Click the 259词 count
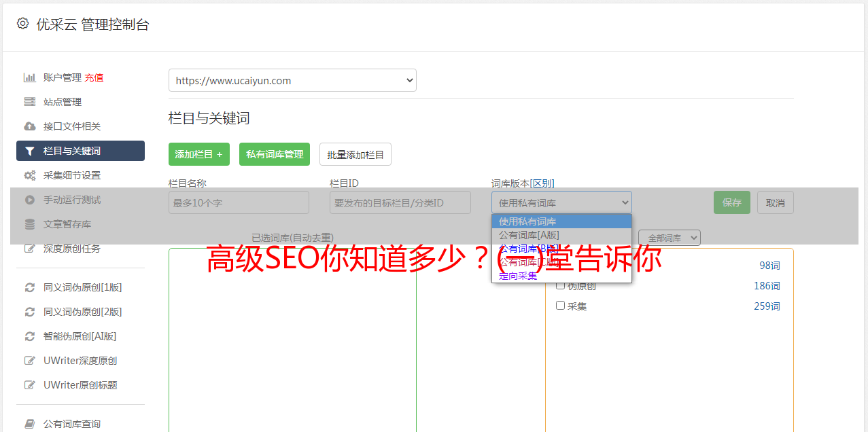 [x=767, y=306]
